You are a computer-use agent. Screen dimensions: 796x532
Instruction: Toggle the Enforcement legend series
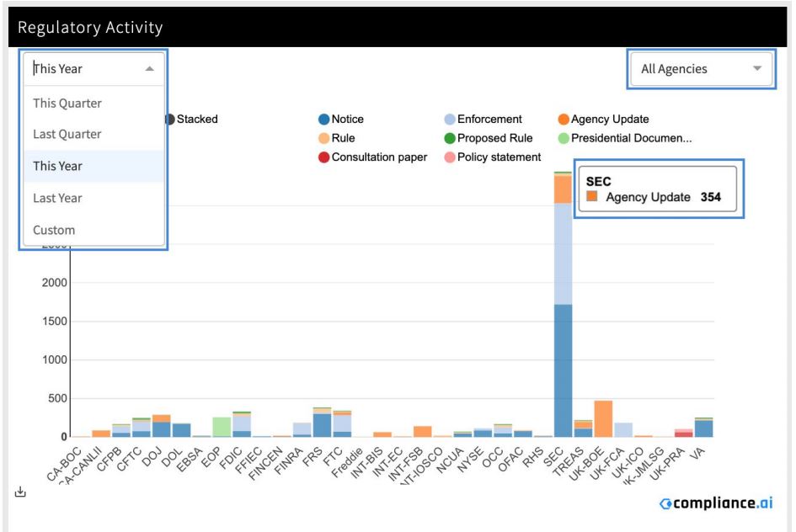[483, 120]
